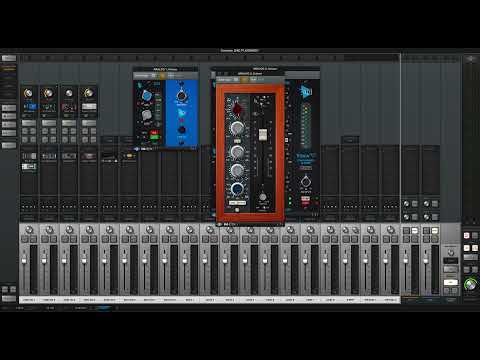
Task: Click the lowest grey EQ knob on the Neve plugin
Action: pos(237,170)
